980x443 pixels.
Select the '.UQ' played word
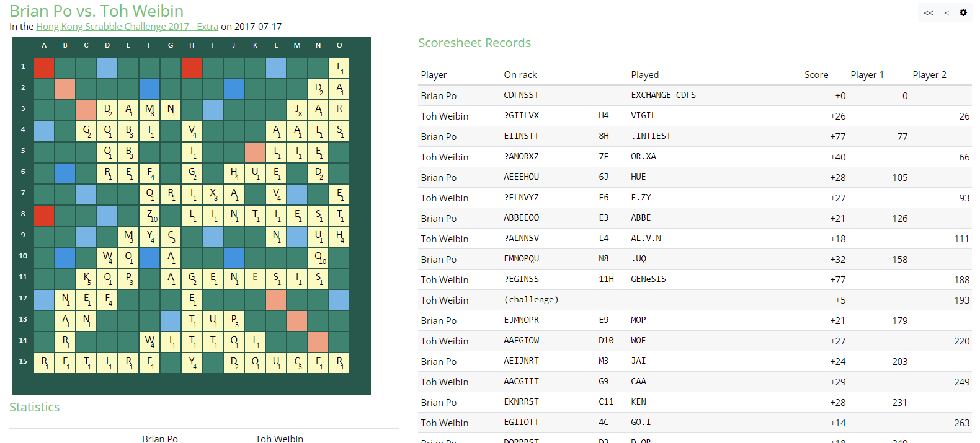pos(638,258)
